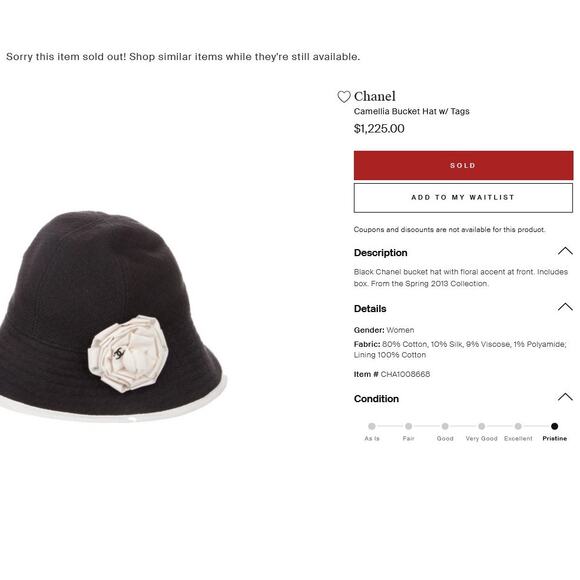Click the Details heading
Image resolution: width=580 pixels, height=580 pixels.
[370, 308]
